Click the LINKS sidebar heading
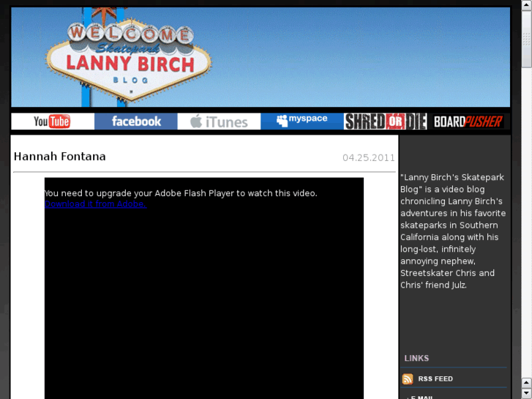Screen dimensions: 532x399 click(416, 358)
